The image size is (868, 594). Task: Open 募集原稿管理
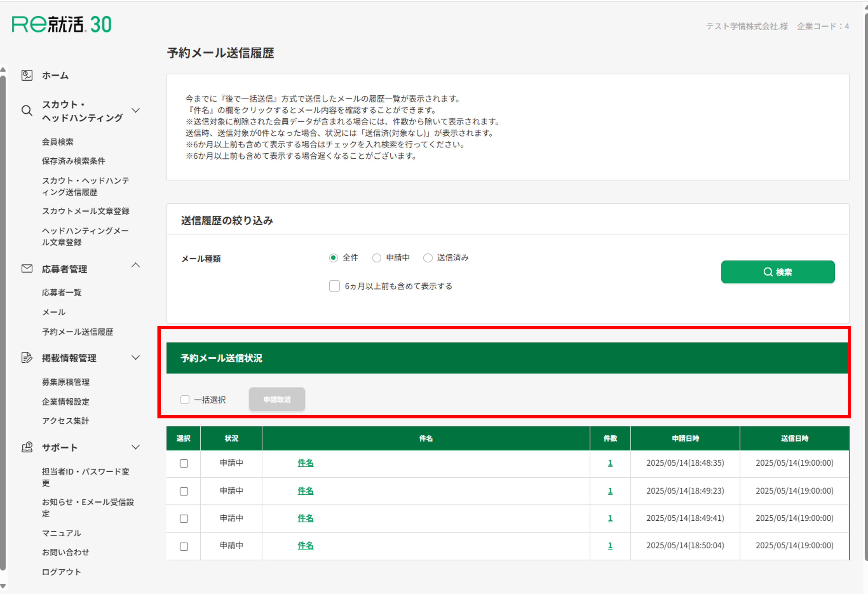pyautogui.click(x=66, y=382)
